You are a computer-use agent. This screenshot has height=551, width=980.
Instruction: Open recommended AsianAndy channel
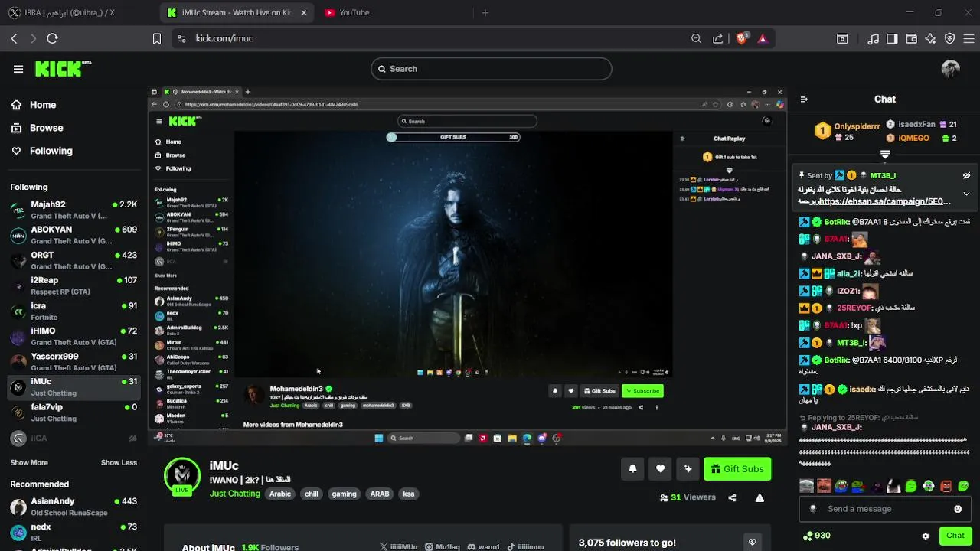[73, 507]
